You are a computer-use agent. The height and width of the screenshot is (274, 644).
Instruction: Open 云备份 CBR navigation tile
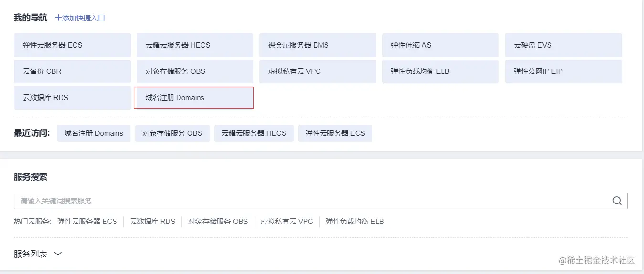(x=72, y=71)
